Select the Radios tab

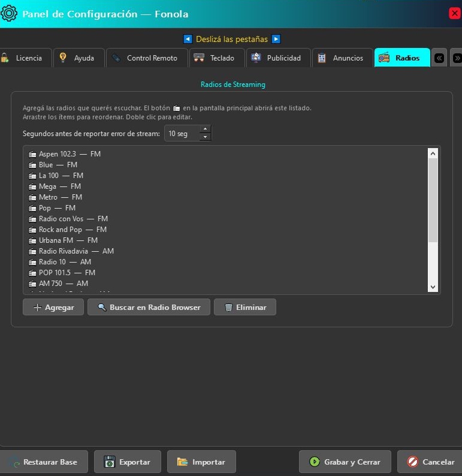coord(402,58)
